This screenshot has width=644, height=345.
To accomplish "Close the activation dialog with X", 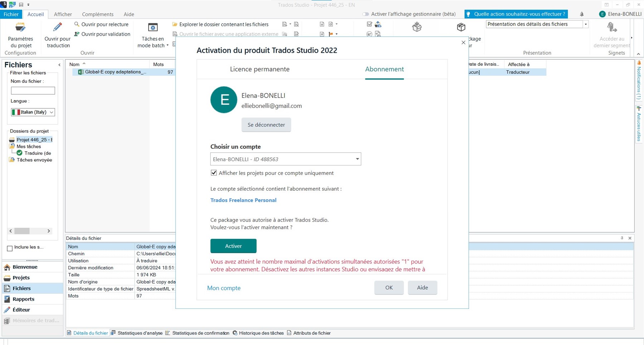I will 463,43.
